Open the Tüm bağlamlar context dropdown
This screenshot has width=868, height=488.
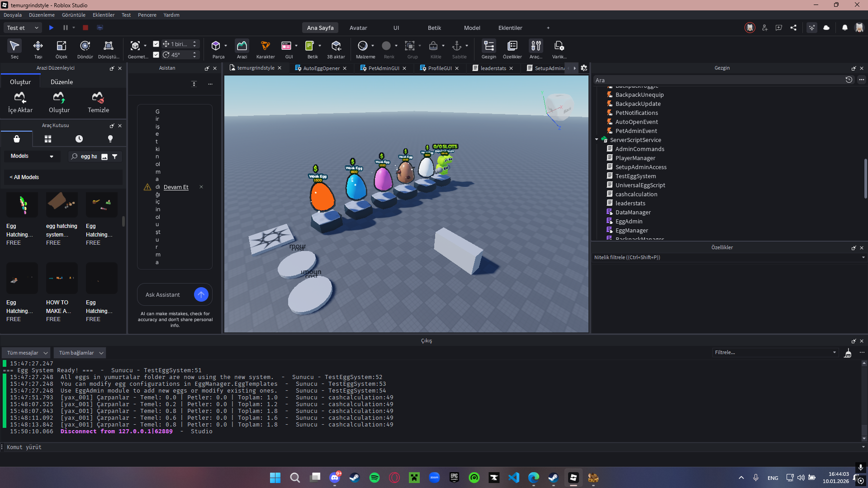[80, 353]
